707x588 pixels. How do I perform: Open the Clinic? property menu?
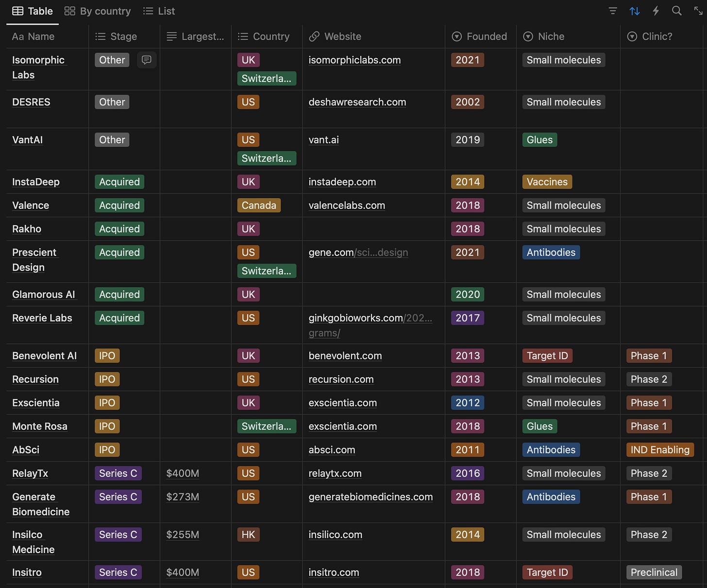click(x=650, y=36)
